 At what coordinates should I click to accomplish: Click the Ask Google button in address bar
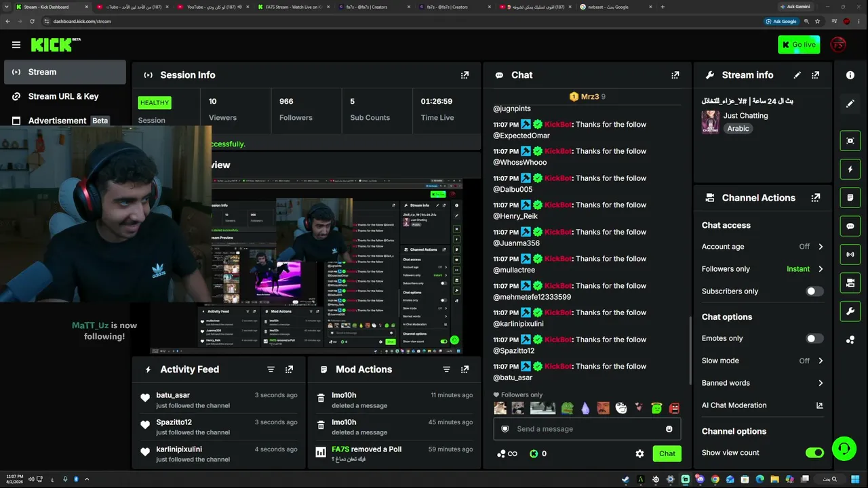click(x=781, y=21)
